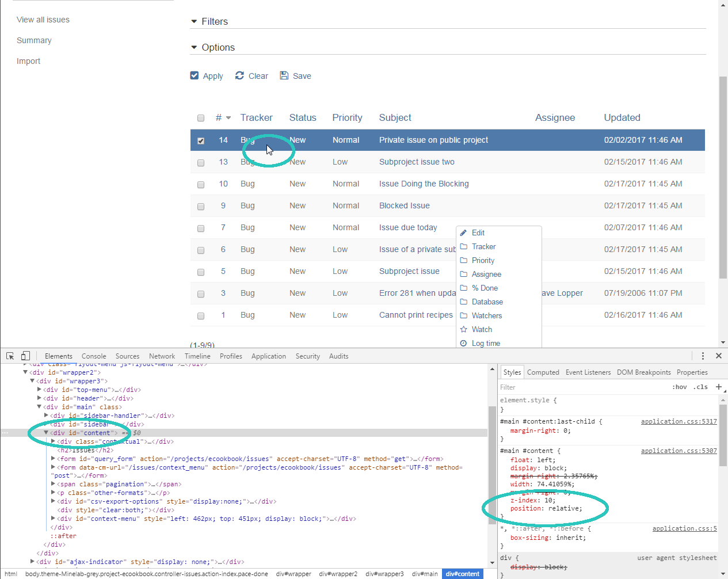Screen dimensions: 728x579
Task: Check the checkbox for issue 6
Action: point(201,250)
